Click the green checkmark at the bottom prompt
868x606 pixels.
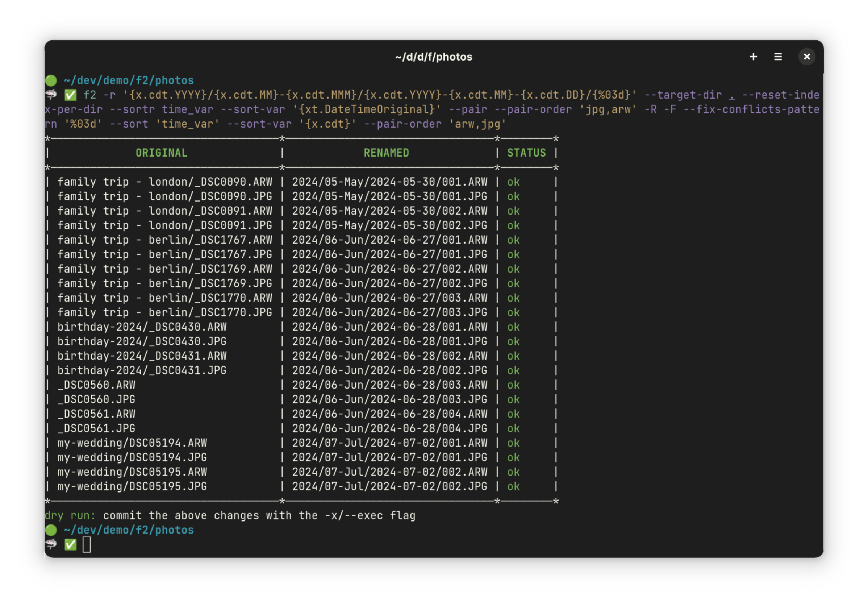pyautogui.click(x=70, y=545)
